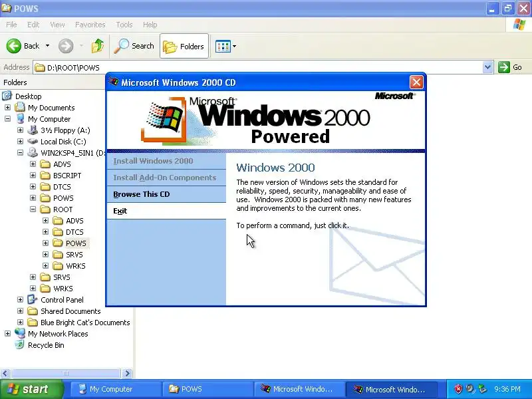Expand My Documents in the tree
532x399 pixels.
click(7, 108)
